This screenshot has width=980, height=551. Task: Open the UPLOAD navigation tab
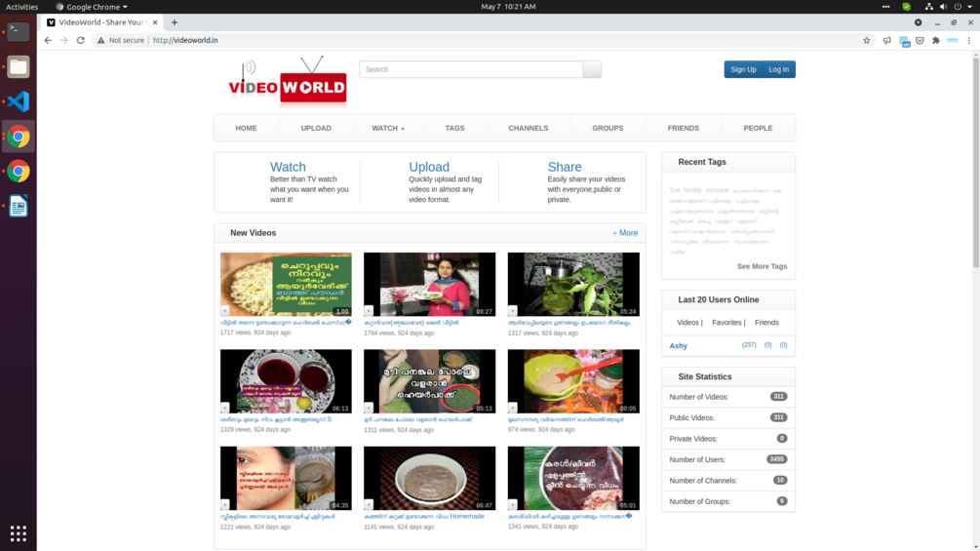point(316,128)
